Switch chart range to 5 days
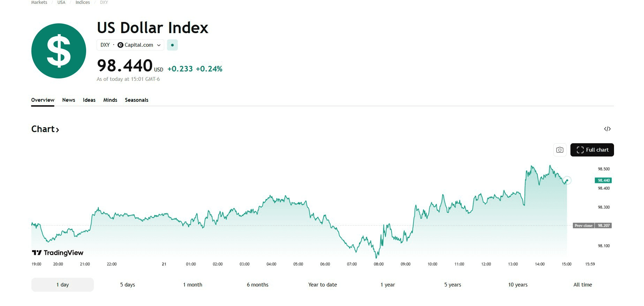This screenshot has width=644, height=306. (128, 285)
